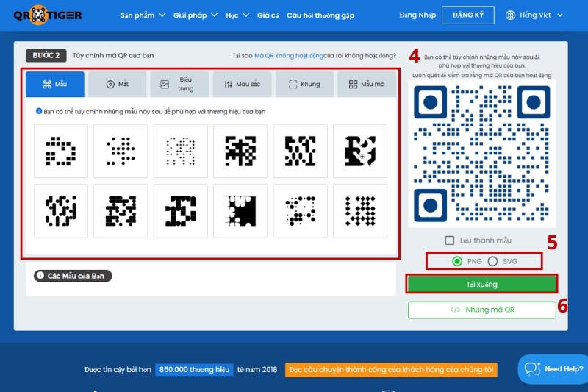Click the ĐĂNG KÝ button

(x=467, y=15)
